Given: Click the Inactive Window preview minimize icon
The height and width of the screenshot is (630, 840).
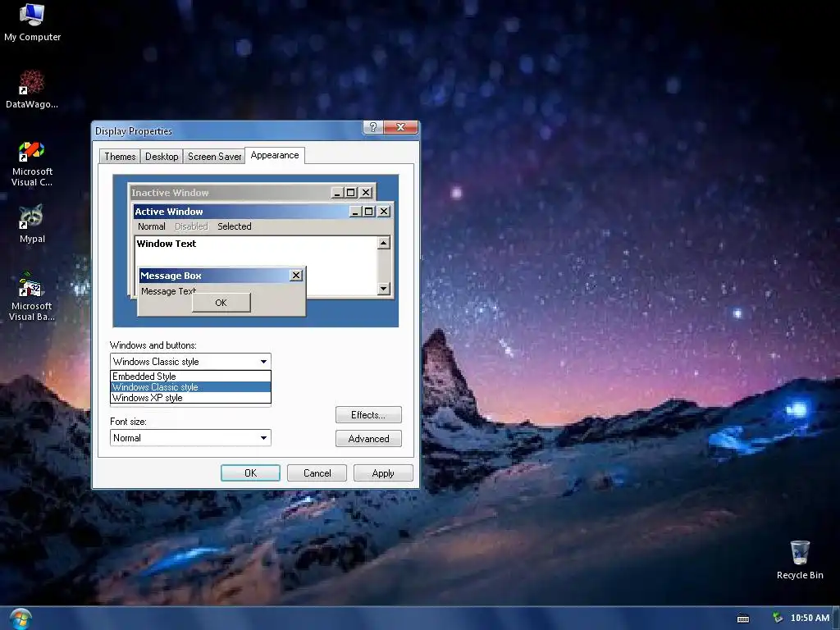Looking at the screenshot, I should click(x=337, y=192).
